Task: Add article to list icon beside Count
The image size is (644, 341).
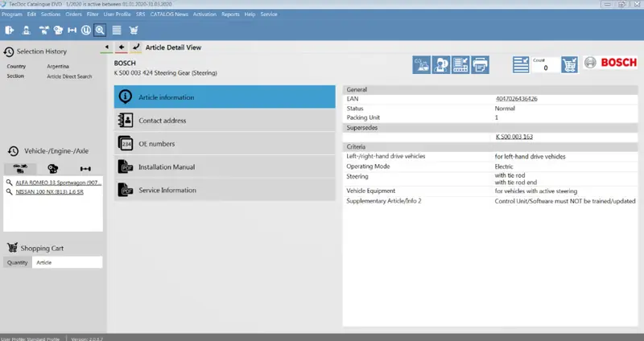Action: 521,65
